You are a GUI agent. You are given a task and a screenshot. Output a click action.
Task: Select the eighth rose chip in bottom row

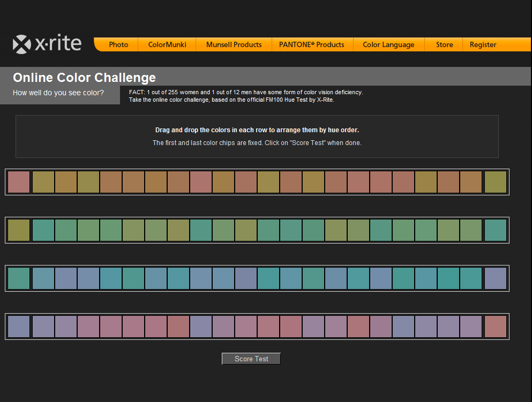pos(178,327)
